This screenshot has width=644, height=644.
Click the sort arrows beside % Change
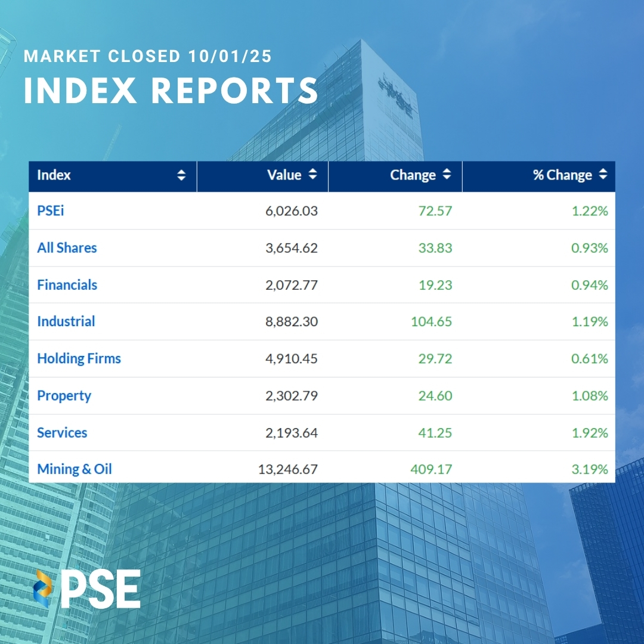603,175
